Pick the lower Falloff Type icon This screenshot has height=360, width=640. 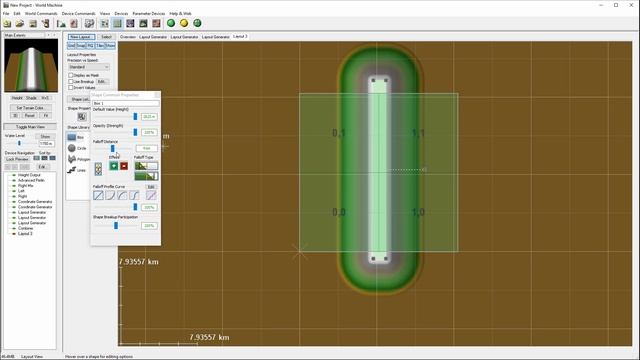[146, 176]
